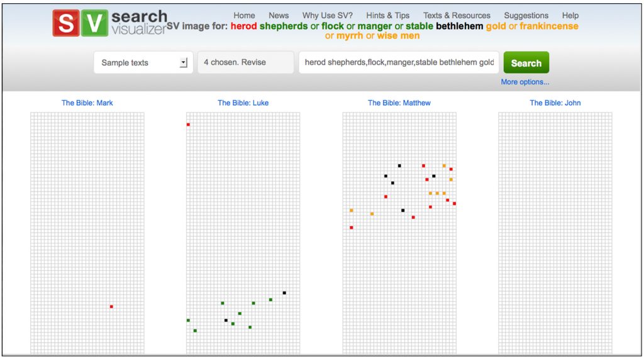
Task: Open the Why Use SV? page
Action: tap(327, 15)
